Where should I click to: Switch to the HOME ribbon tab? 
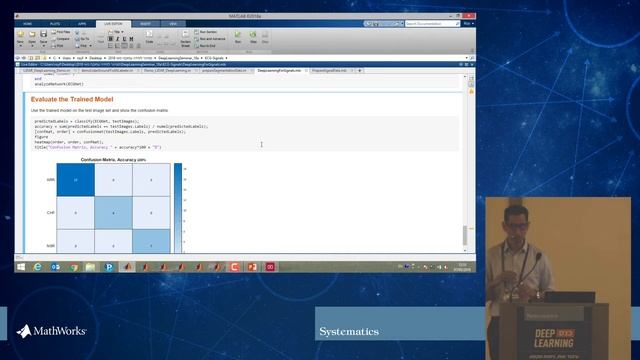pyautogui.click(x=27, y=24)
